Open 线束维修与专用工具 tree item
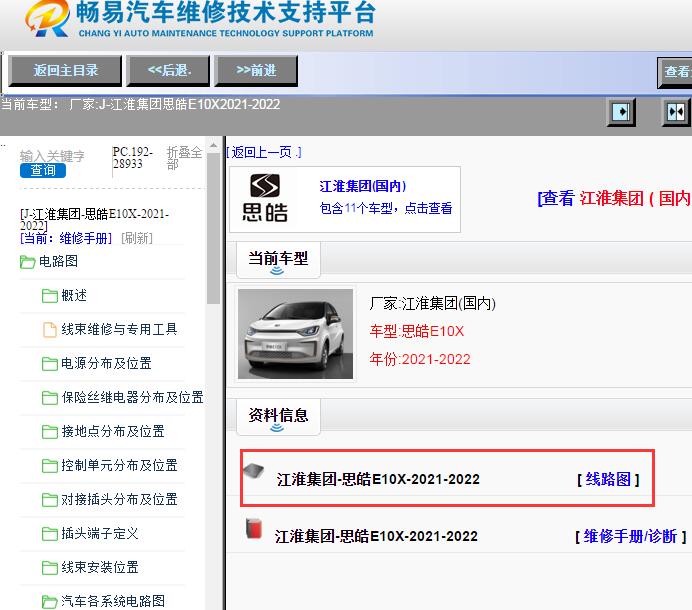Screen dimensions: 692x610 (119, 329)
